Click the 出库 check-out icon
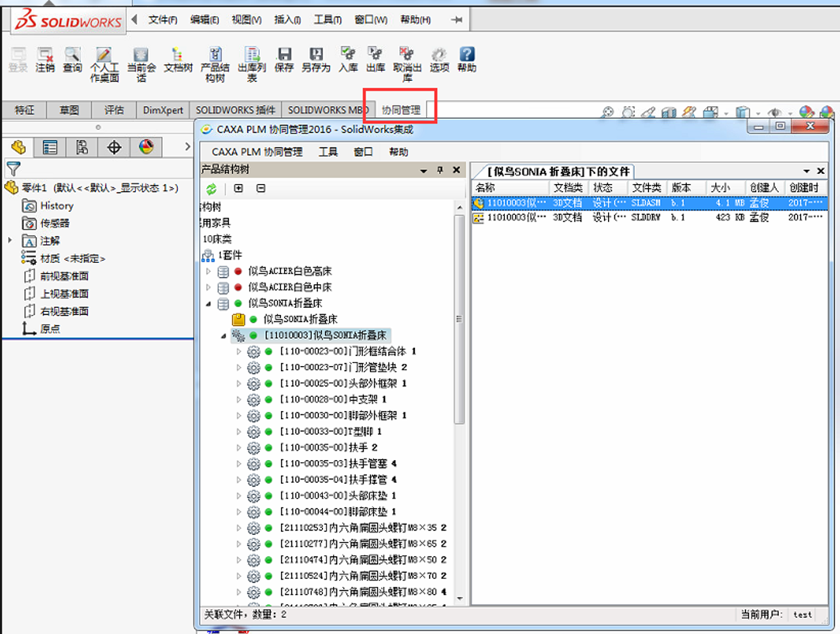 (x=376, y=60)
